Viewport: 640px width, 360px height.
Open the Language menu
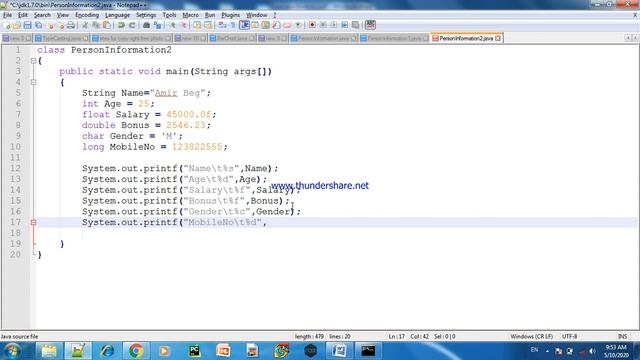tap(118, 15)
